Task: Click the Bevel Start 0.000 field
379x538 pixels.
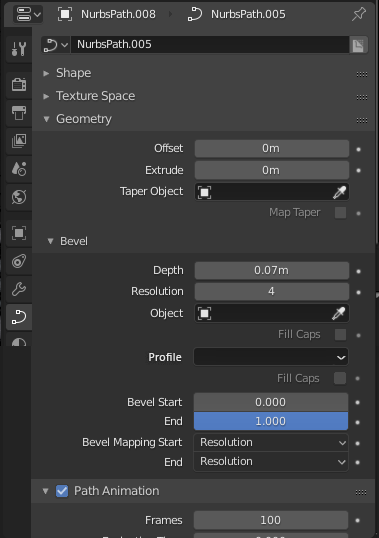Action: pos(271,402)
